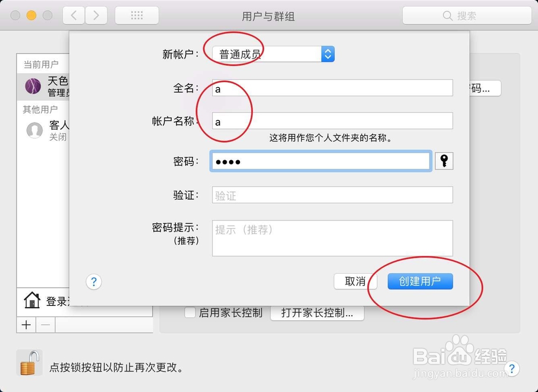Open login options house icon

click(x=32, y=301)
